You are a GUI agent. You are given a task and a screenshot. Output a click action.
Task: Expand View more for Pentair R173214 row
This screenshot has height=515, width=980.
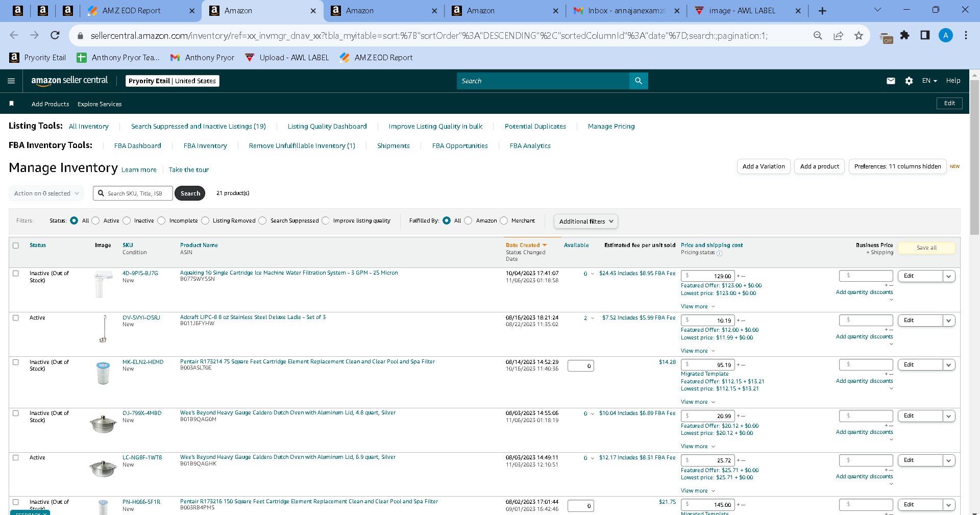click(x=698, y=402)
